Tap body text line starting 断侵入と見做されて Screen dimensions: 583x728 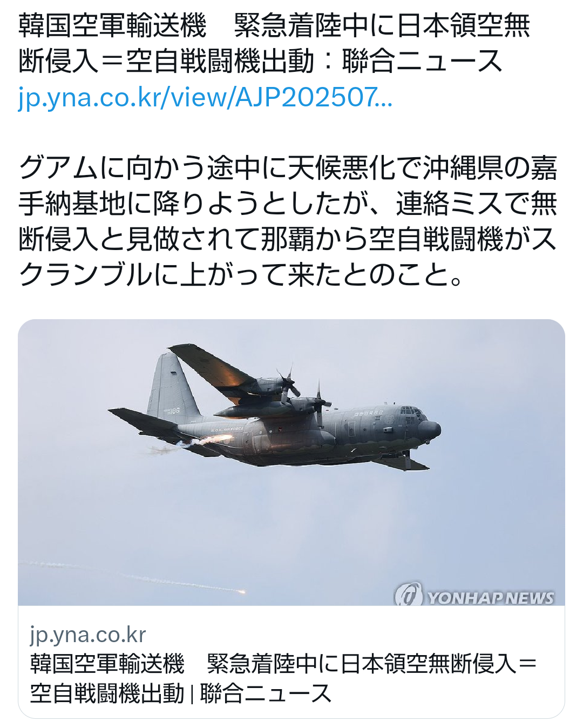tap(288, 239)
